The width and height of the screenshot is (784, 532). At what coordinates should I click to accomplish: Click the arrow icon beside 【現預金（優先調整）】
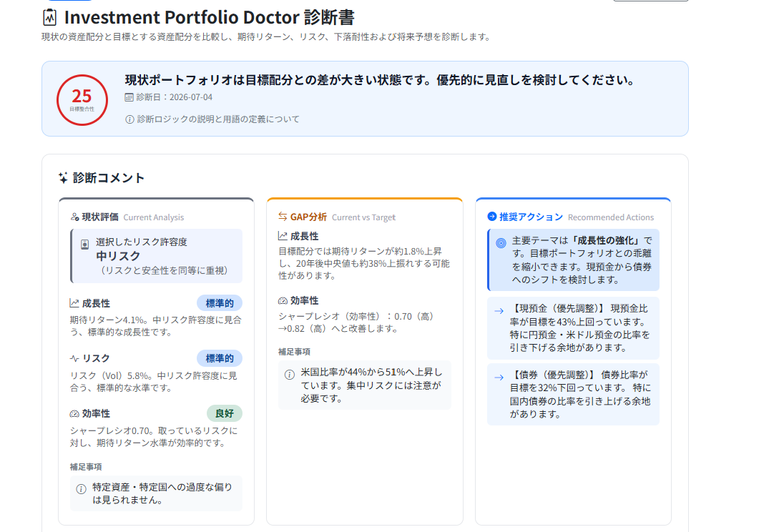tap(499, 311)
